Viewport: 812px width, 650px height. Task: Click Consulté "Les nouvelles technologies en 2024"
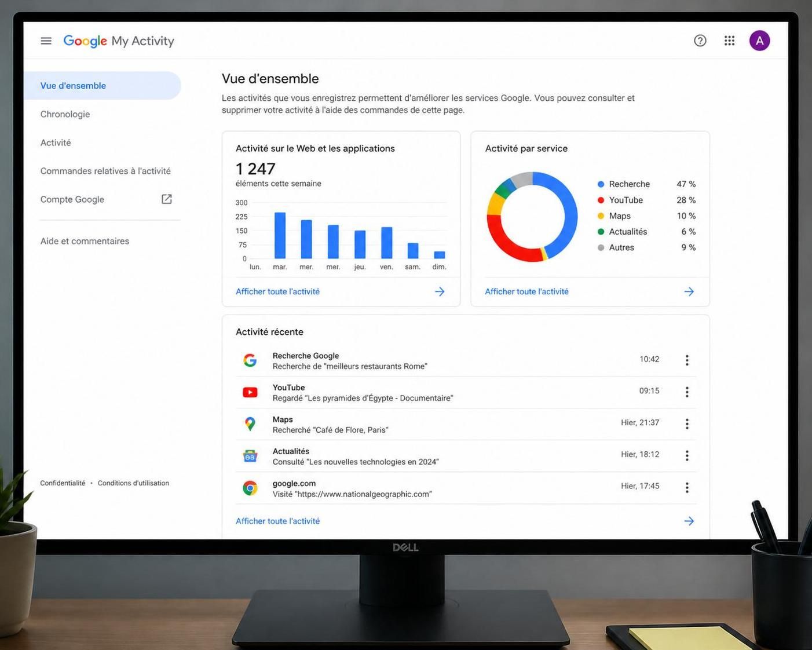[356, 462]
